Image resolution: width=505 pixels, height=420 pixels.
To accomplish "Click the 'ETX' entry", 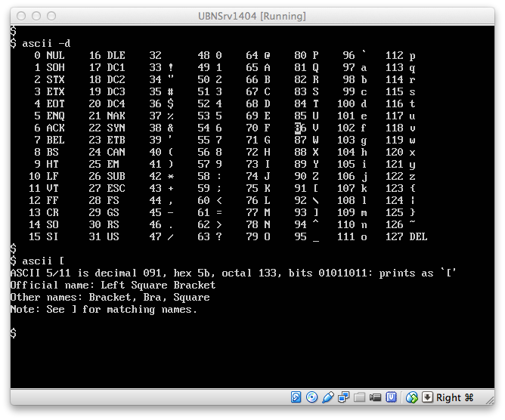I will (x=55, y=91).
